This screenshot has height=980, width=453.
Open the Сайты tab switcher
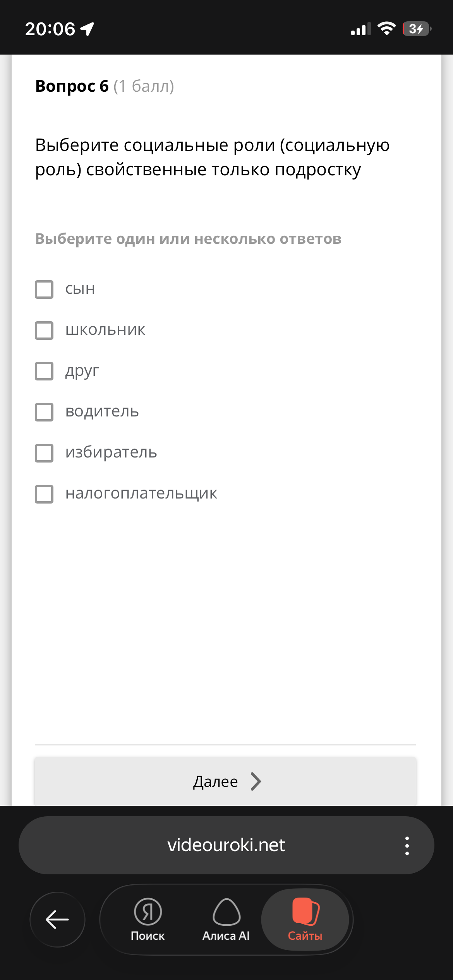pos(305,919)
